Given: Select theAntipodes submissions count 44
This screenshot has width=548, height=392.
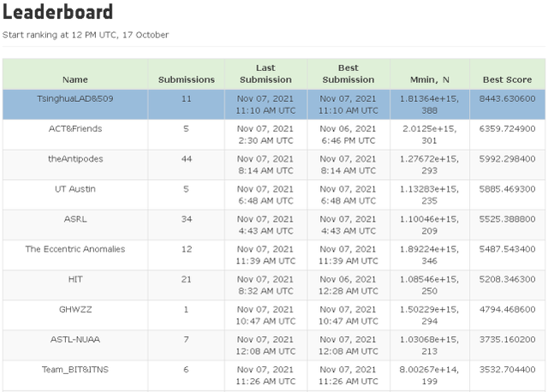Looking at the screenshot, I should coord(187,158).
